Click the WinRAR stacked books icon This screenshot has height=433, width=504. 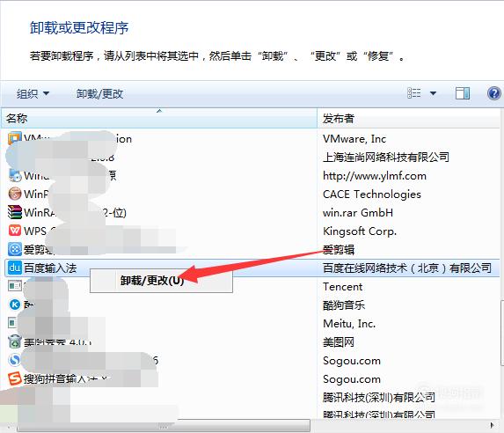15,212
